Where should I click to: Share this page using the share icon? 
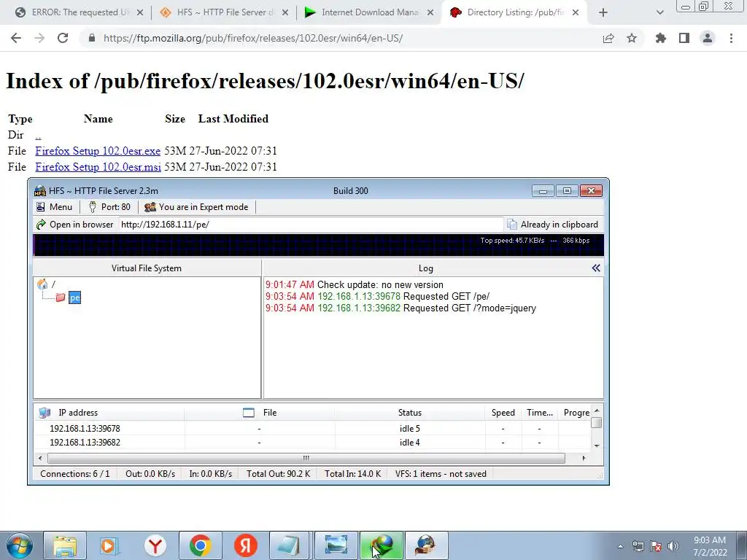pos(608,38)
